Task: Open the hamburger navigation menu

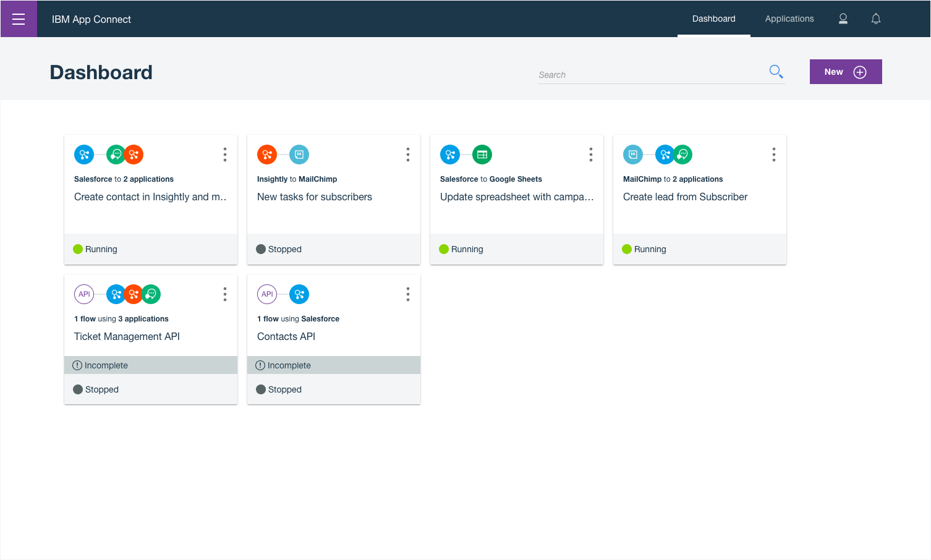Action: point(19,19)
